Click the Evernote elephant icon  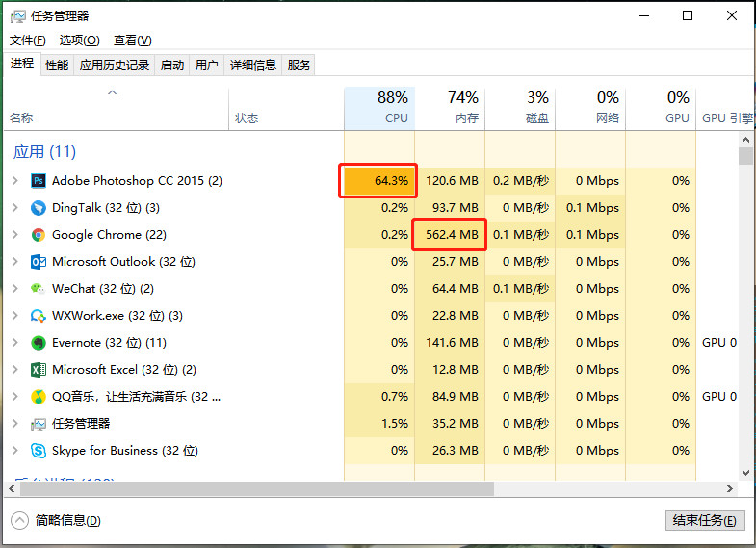tap(39, 343)
